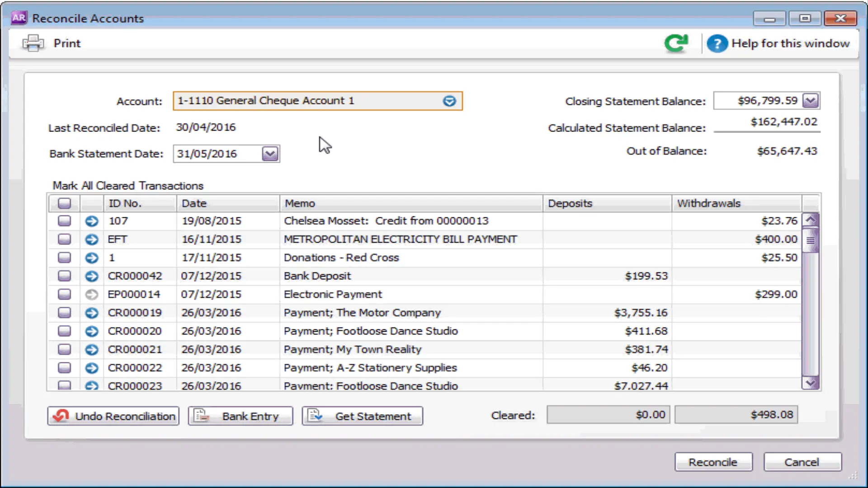The width and height of the screenshot is (868, 488).
Task: Tick the checkbox for Donations - Red Cross
Action: click(x=65, y=258)
